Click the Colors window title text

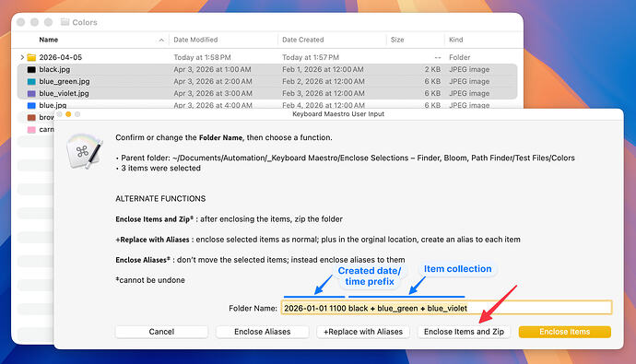85,22
